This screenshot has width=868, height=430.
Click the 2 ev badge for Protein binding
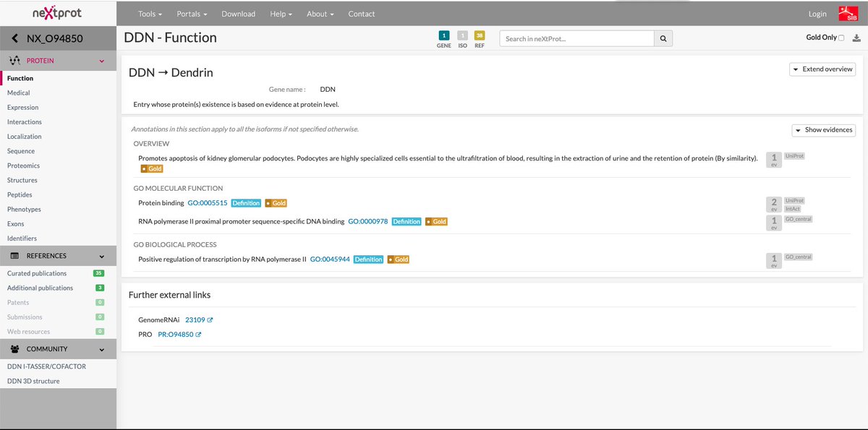click(x=774, y=205)
